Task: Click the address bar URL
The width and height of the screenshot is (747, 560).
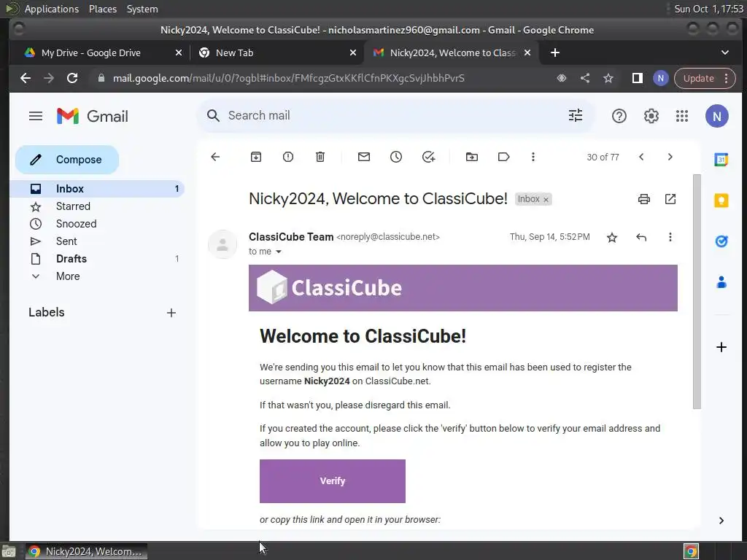Action: coord(289,78)
